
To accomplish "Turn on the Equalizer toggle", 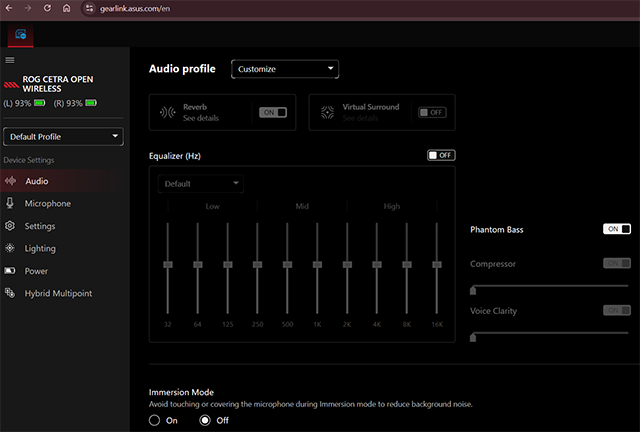I will (440, 155).
